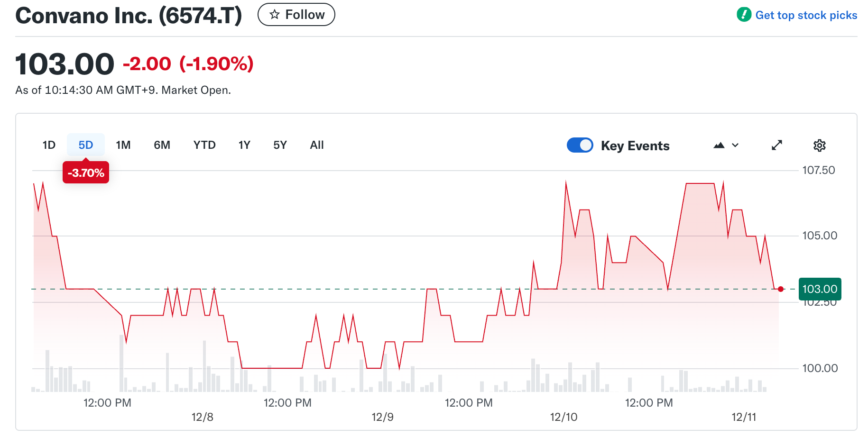Select the 5D range tab

[x=86, y=145]
